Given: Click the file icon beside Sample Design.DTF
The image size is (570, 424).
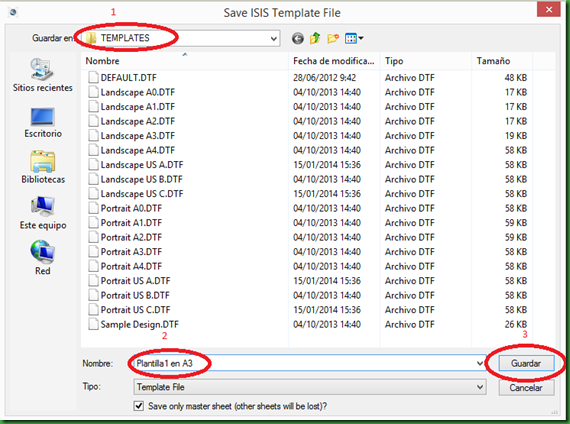Looking at the screenshot, I should coord(93,324).
